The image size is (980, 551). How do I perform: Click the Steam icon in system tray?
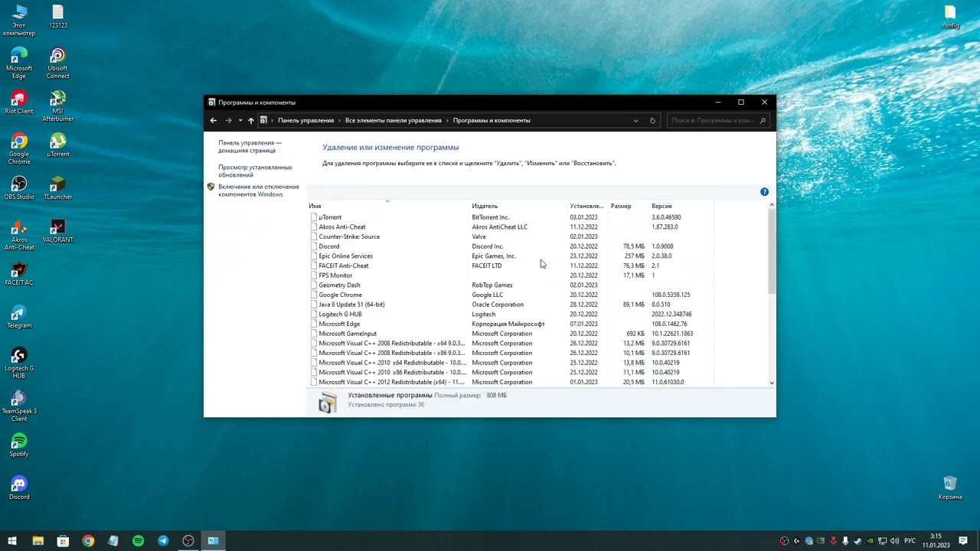click(x=858, y=541)
